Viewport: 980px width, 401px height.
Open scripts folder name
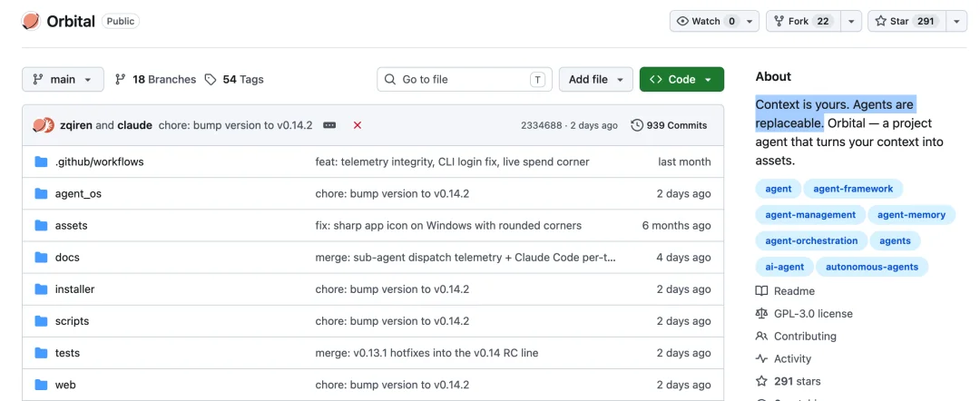click(x=72, y=321)
